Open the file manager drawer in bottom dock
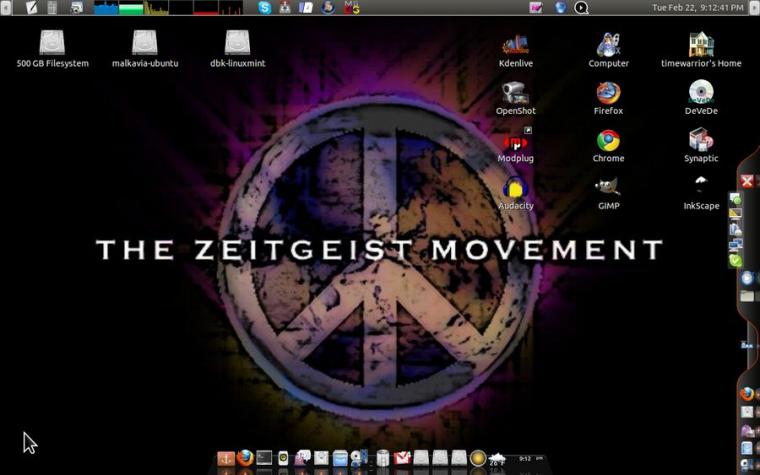The image size is (760, 475). point(340,458)
